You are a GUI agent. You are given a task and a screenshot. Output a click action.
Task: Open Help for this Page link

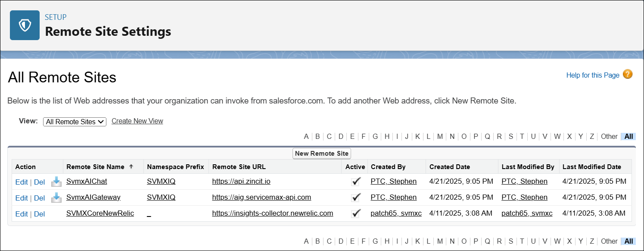pyautogui.click(x=593, y=75)
